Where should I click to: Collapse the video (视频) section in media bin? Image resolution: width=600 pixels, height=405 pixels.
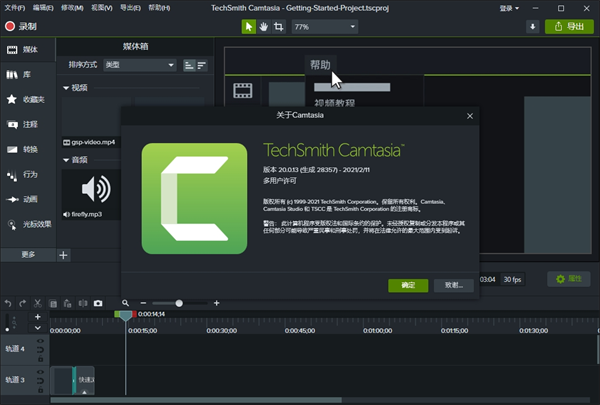(66, 88)
